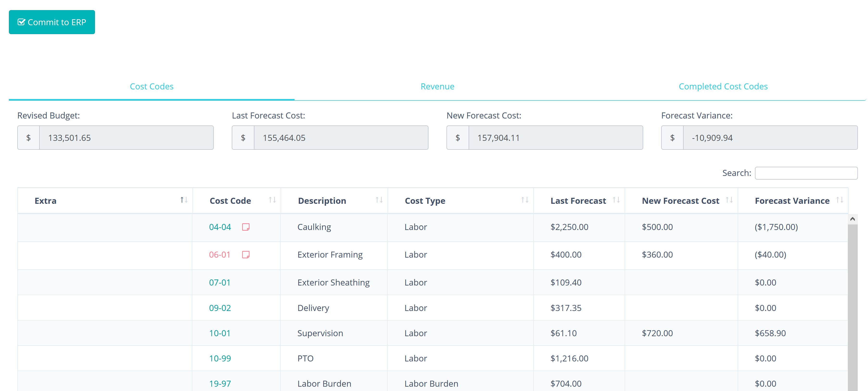This screenshot has height=391, width=868.
Task: Open the note icon beside 06-01
Action: coord(246,254)
